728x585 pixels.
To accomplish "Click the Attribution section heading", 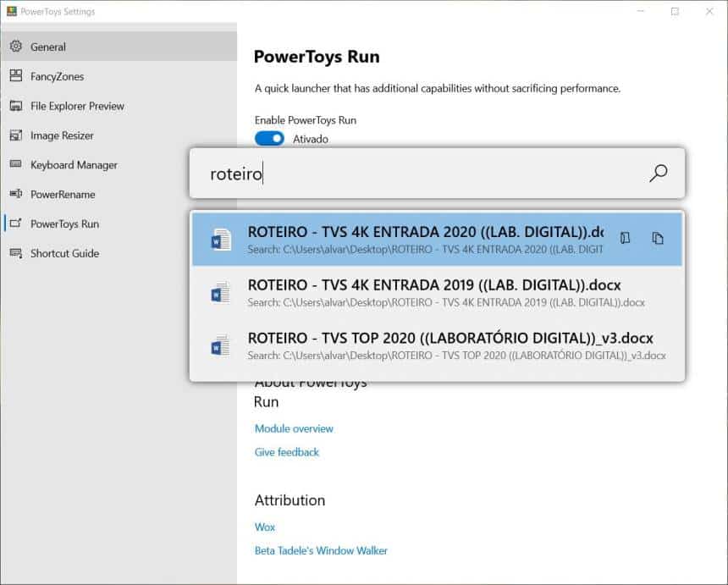I will (290, 500).
